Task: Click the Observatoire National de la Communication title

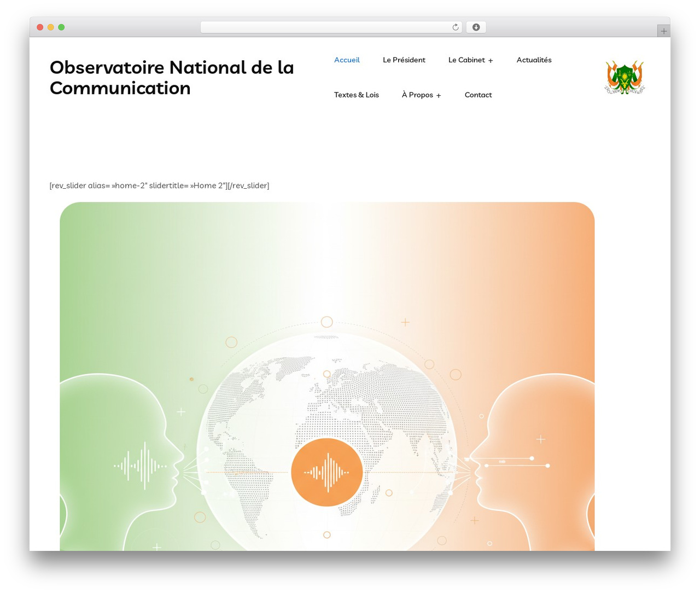Action: [x=172, y=77]
